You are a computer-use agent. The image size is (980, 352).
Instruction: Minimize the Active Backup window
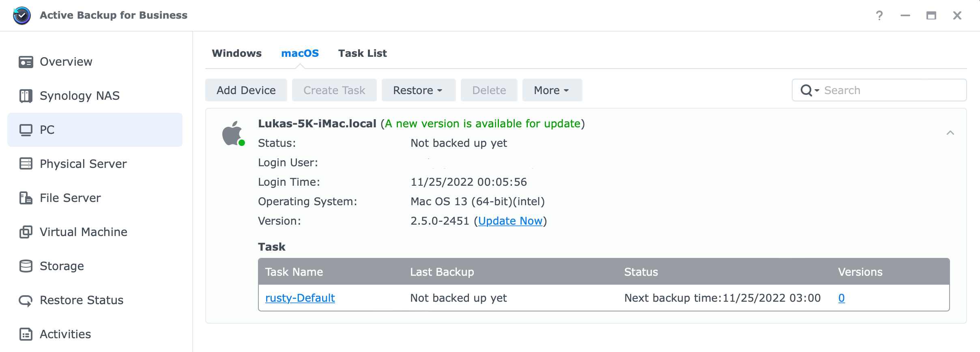click(905, 15)
